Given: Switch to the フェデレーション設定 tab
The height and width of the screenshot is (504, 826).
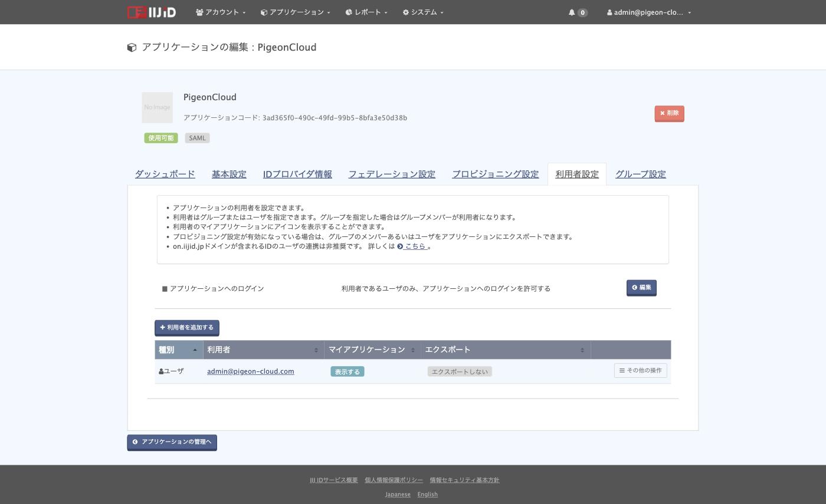Looking at the screenshot, I should pos(392,174).
